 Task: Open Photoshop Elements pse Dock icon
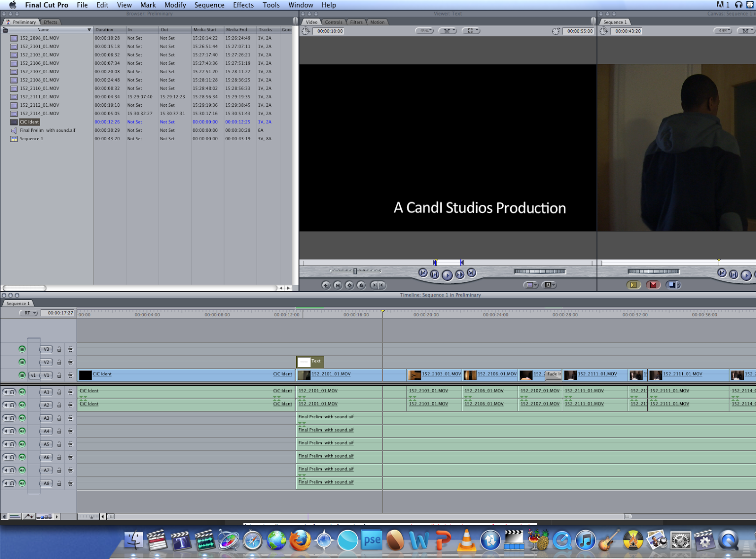372,541
